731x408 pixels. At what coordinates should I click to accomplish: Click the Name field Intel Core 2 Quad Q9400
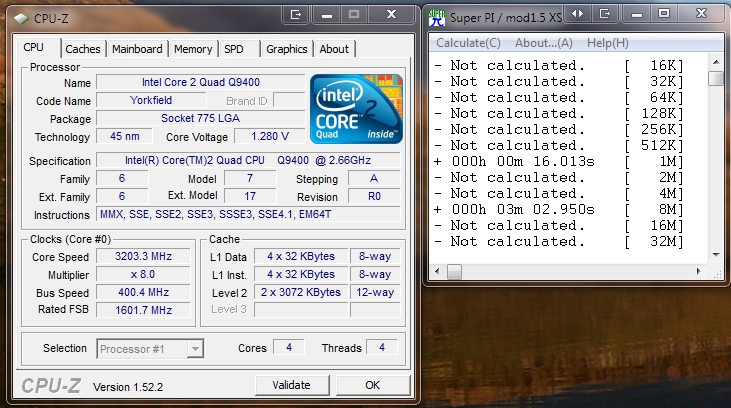click(x=201, y=82)
